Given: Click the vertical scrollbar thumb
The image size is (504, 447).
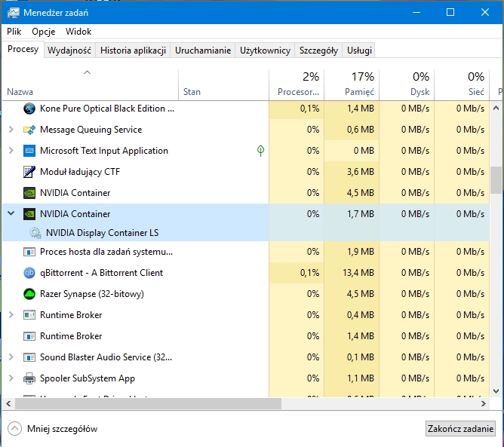Looking at the screenshot, I should [x=496, y=180].
